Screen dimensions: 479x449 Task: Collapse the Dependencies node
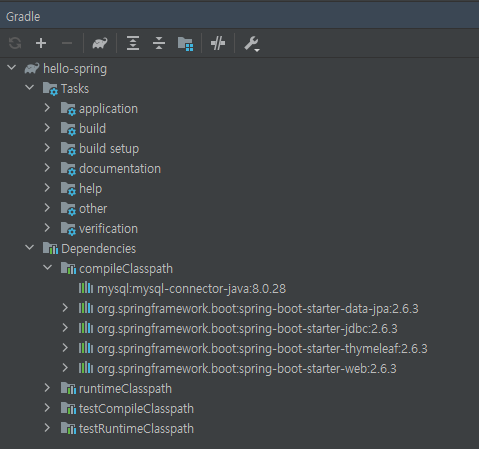30,248
